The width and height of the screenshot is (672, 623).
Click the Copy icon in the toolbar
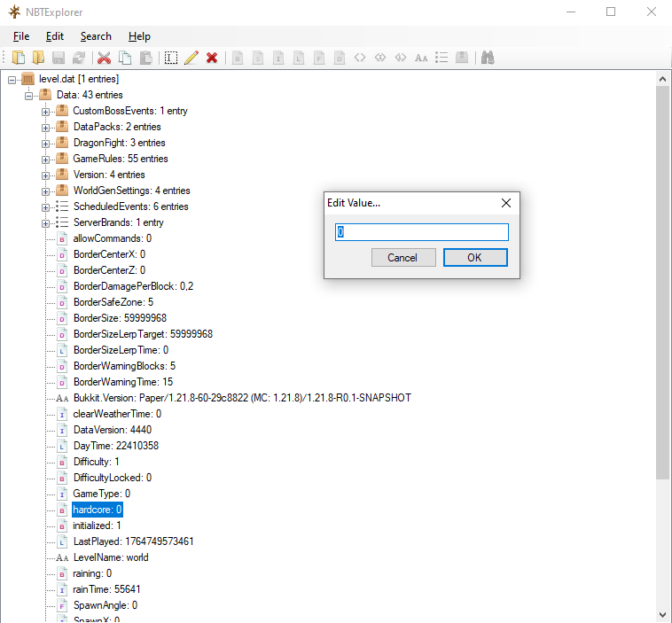point(125,58)
